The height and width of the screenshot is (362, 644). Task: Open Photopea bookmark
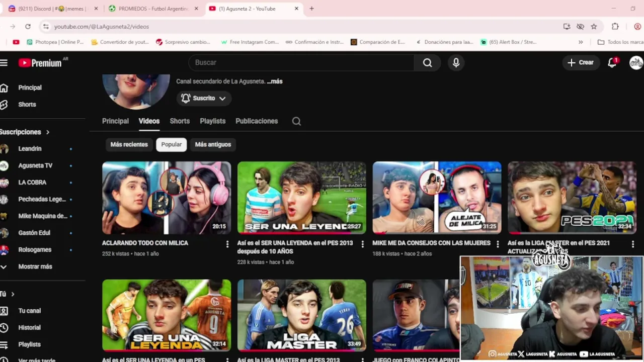(55, 42)
